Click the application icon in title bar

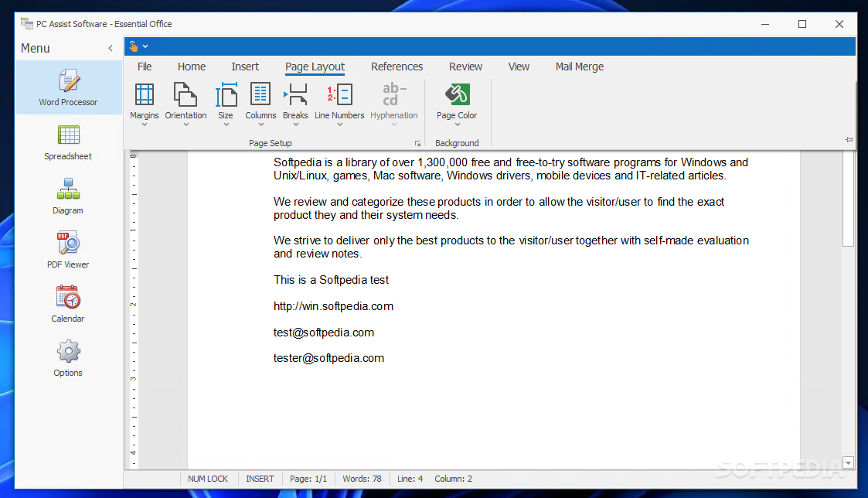coord(26,24)
